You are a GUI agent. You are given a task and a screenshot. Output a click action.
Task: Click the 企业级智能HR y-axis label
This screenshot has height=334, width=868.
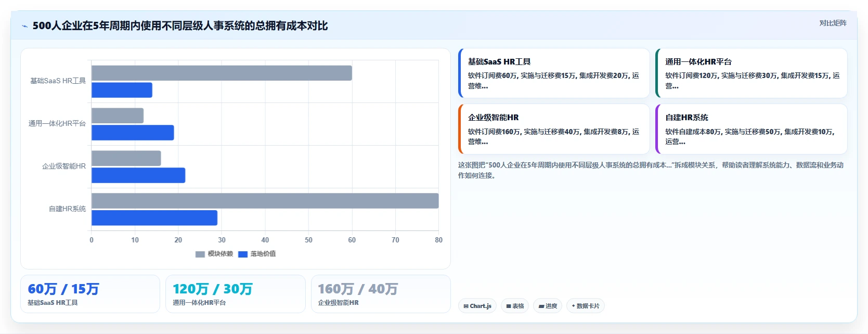(x=63, y=166)
